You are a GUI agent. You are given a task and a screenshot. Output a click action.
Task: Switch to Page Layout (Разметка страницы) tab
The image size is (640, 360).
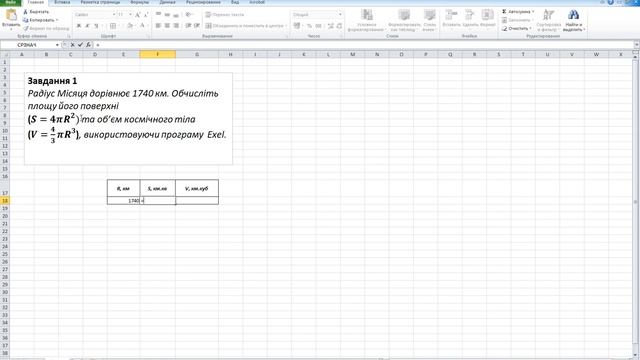click(100, 2)
